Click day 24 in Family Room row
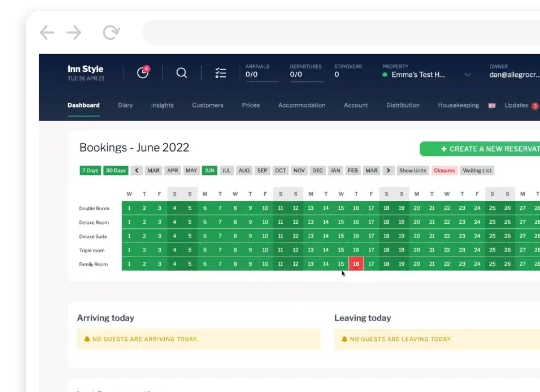The width and height of the screenshot is (540, 392). click(477, 264)
